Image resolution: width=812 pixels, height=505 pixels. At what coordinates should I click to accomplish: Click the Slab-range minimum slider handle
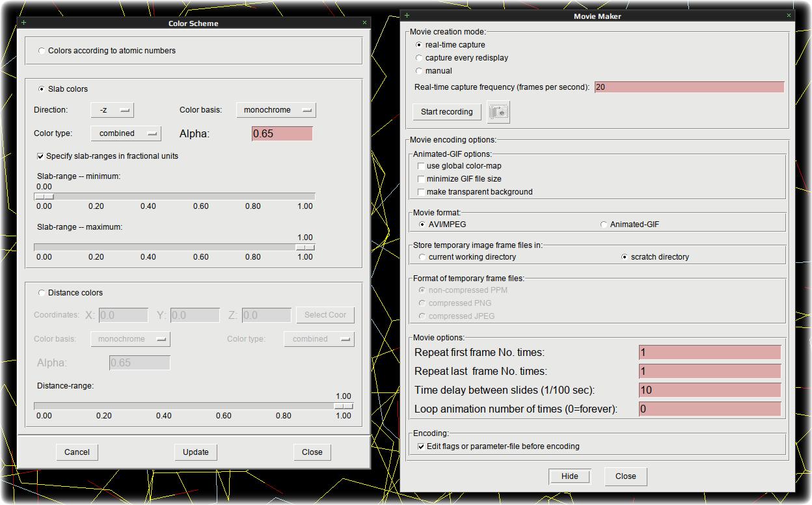44,197
